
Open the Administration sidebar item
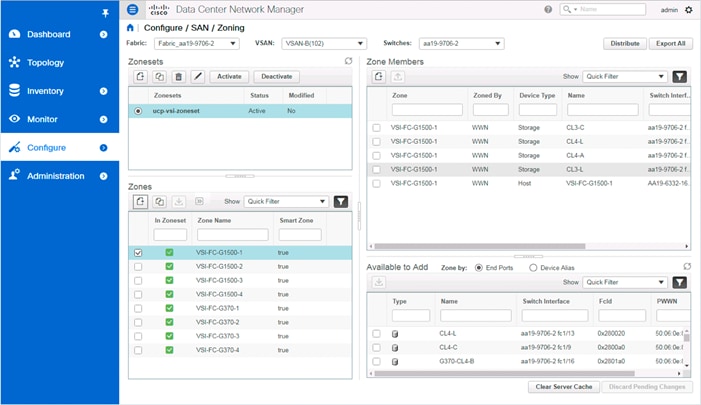60,176
